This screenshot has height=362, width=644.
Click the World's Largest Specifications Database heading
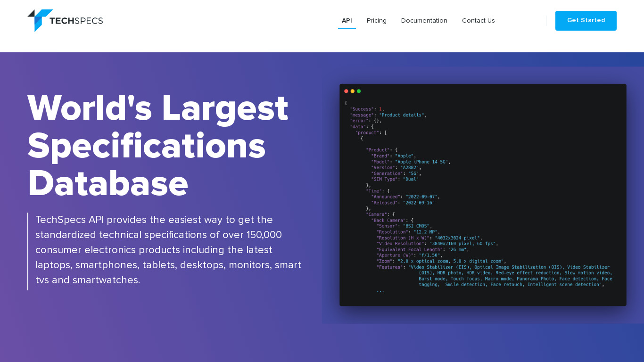158,146
